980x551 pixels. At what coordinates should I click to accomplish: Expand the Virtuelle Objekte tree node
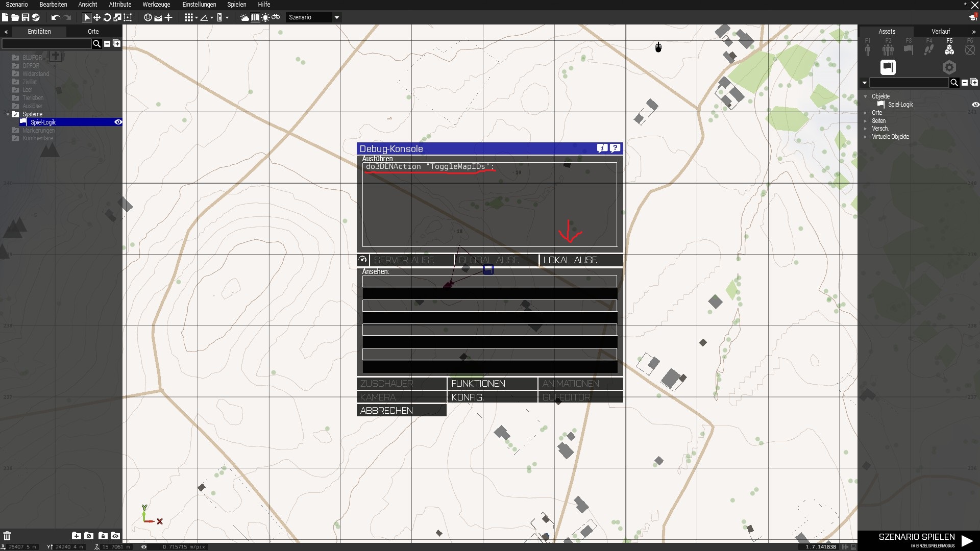pos(865,137)
